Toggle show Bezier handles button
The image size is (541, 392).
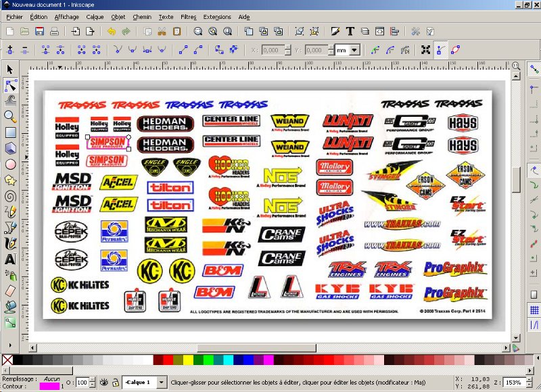click(x=440, y=50)
